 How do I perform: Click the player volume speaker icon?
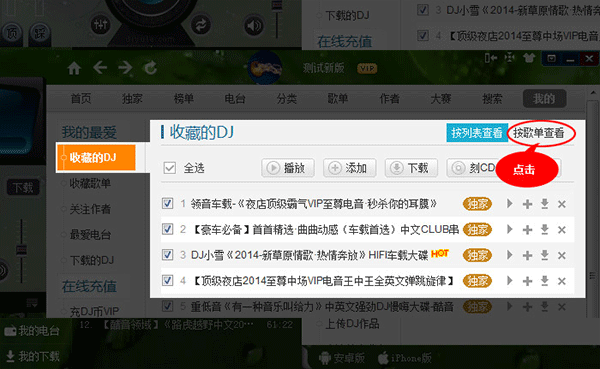click(x=254, y=26)
